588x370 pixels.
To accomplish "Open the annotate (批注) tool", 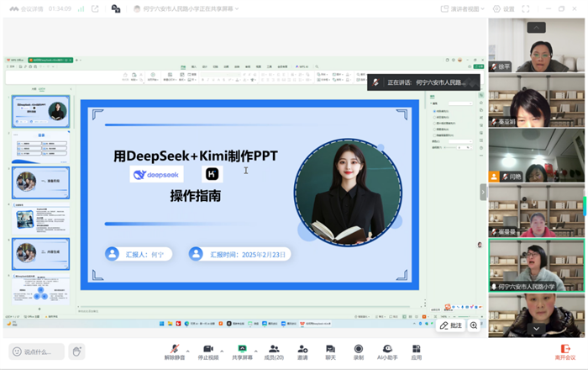I will pos(450,325).
